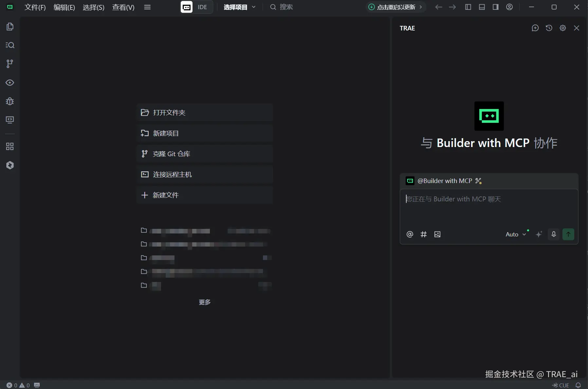Open the Extensions grid icon
Viewport: 588px width, 389px height.
point(10,146)
